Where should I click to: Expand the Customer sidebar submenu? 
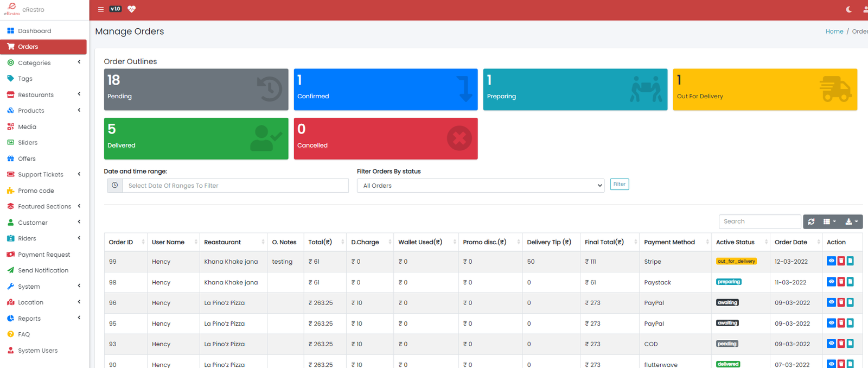43,223
